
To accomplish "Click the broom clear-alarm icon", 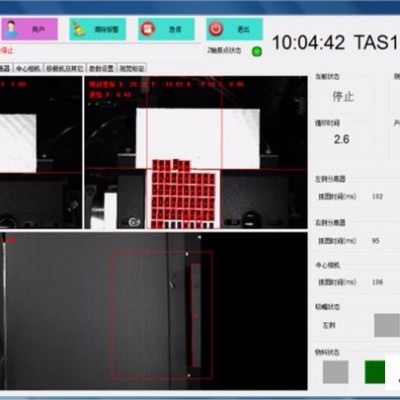I will (78, 29).
